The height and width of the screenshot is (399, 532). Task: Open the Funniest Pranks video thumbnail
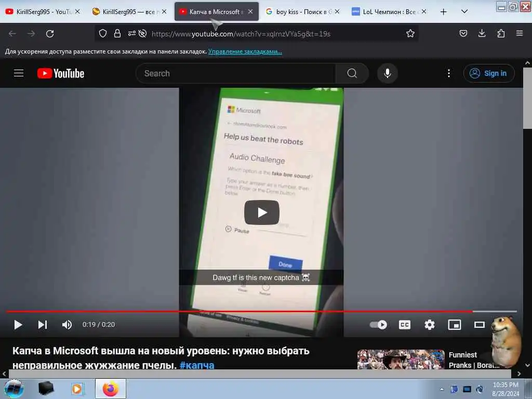[x=401, y=360]
